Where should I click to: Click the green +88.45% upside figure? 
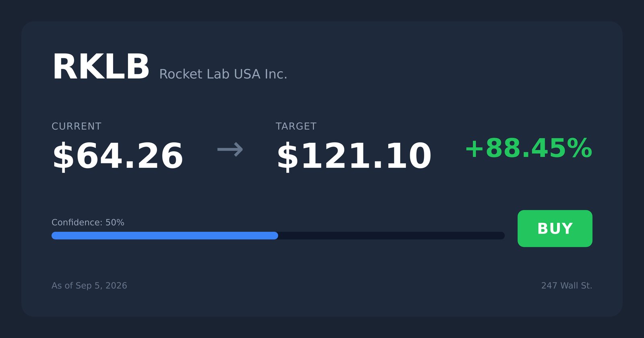[x=528, y=148]
